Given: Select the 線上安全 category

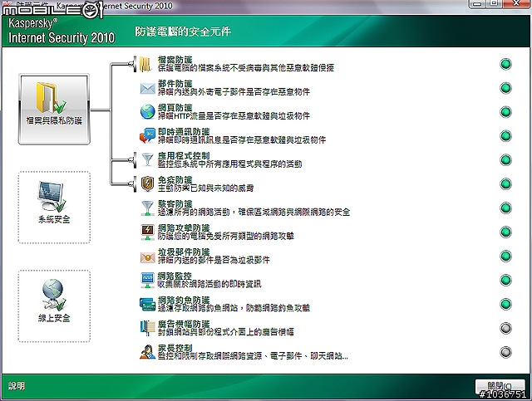Looking at the screenshot, I should (54, 306).
